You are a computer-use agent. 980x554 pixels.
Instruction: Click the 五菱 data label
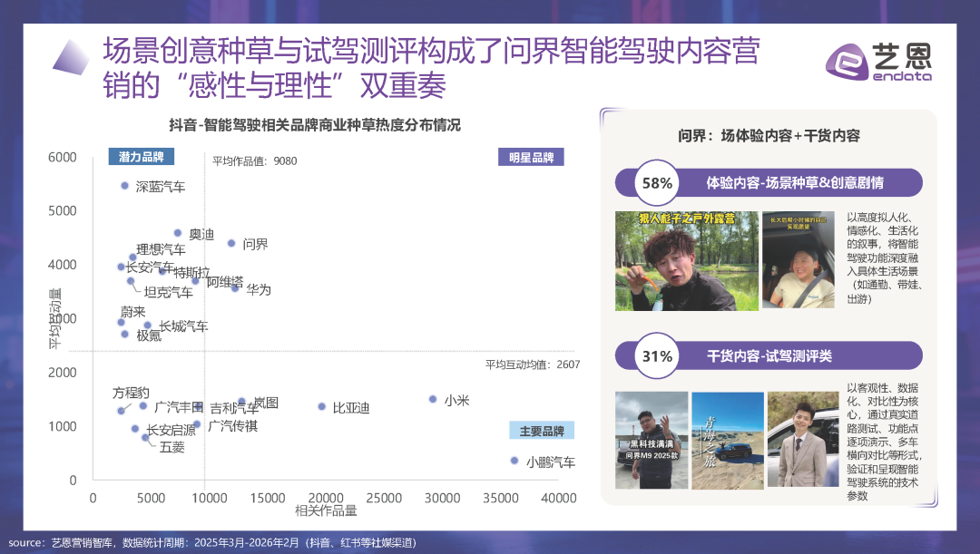[x=171, y=447]
